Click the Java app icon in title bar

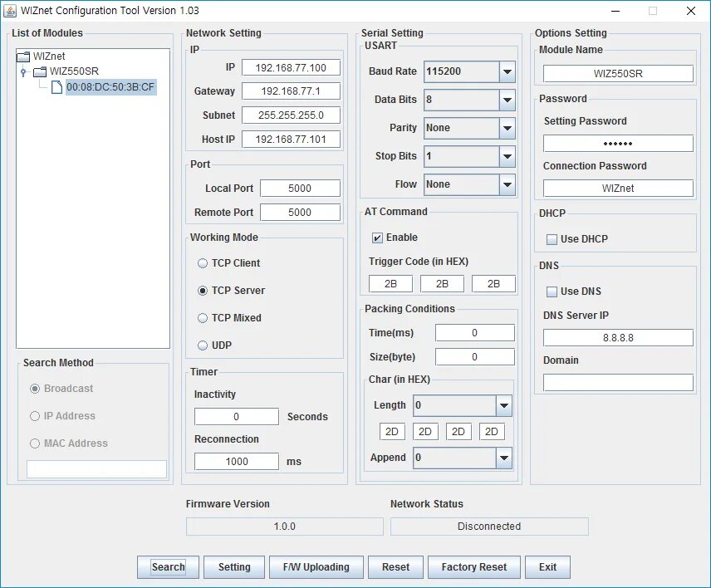pyautogui.click(x=9, y=11)
